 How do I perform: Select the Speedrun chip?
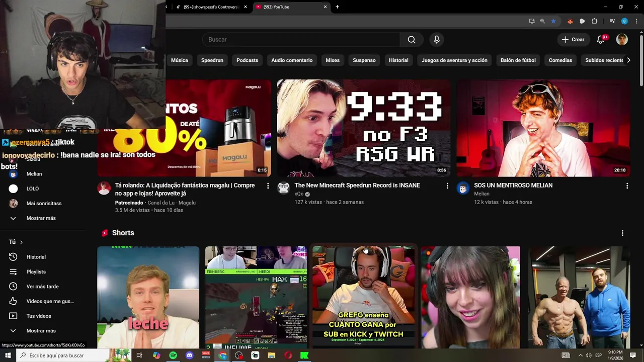tap(212, 60)
